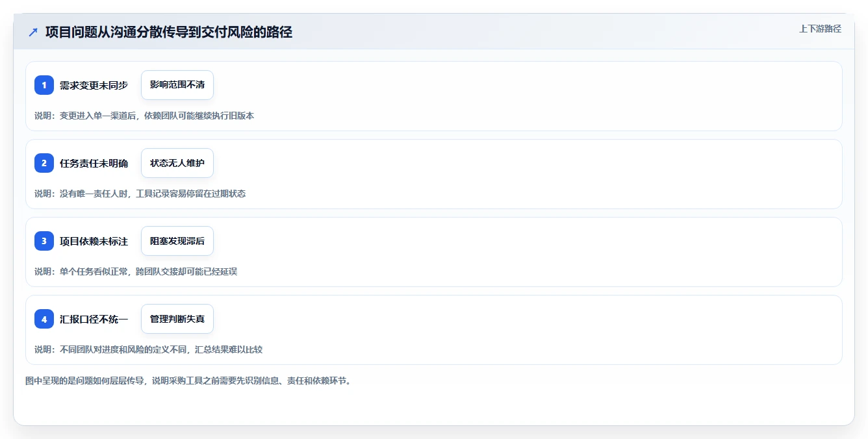The image size is (868, 439).
Task: Click the title 项目问题从沟通分散传导到交付风险的路径
Action: point(169,32)
